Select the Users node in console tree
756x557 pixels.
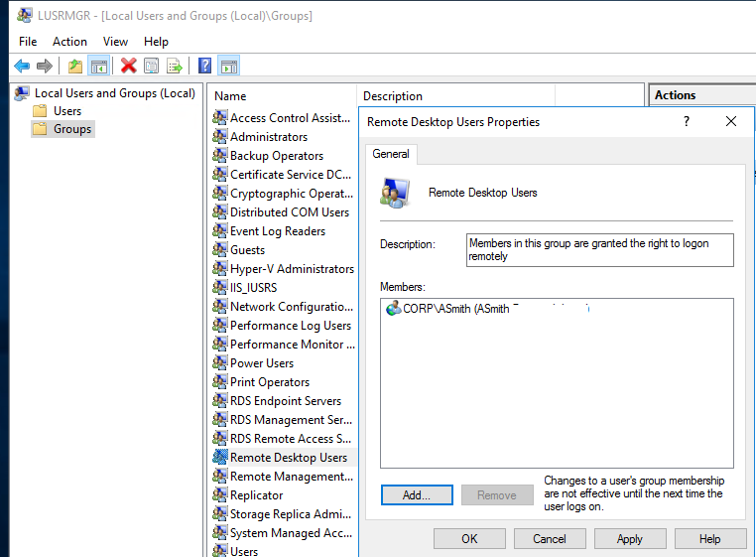coord(67,111)
